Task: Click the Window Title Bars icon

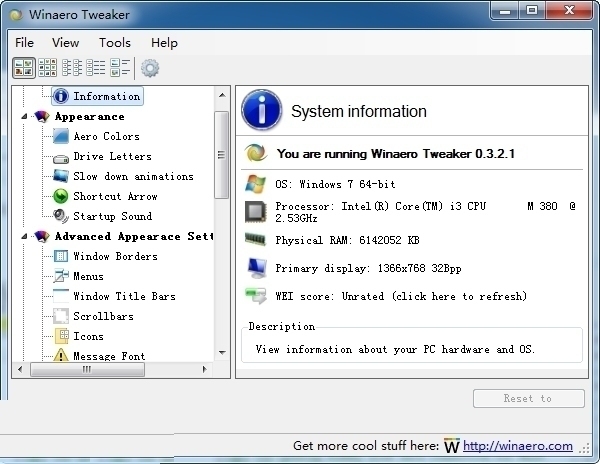Action: point(61,296)
